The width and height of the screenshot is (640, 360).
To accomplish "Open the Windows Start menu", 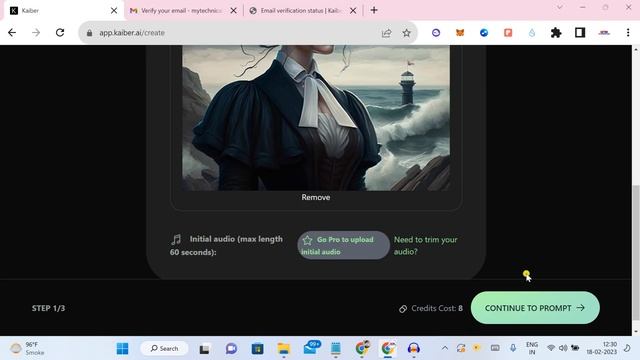I will (122, 349).
